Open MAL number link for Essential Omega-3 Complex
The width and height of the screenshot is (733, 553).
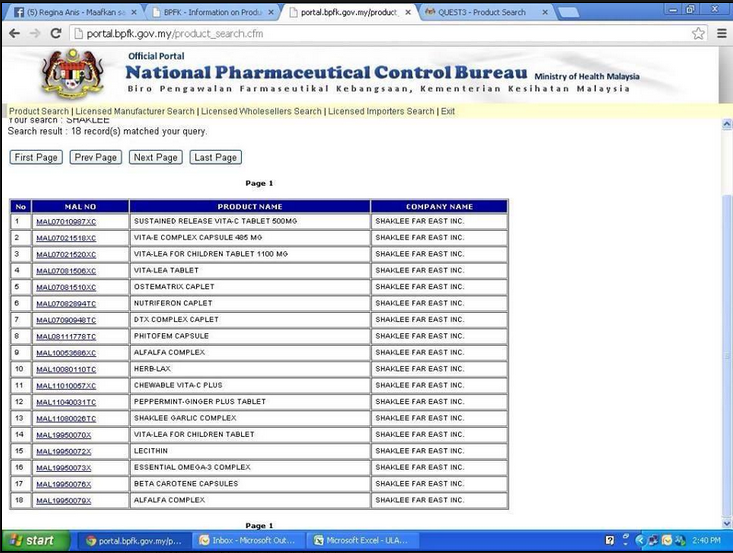coord(64,468)
